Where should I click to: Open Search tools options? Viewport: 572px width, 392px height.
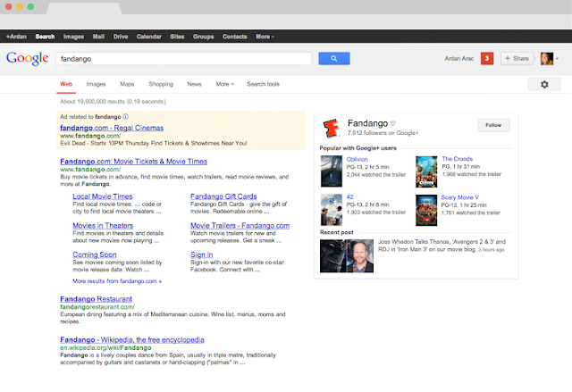pos(263,84)
